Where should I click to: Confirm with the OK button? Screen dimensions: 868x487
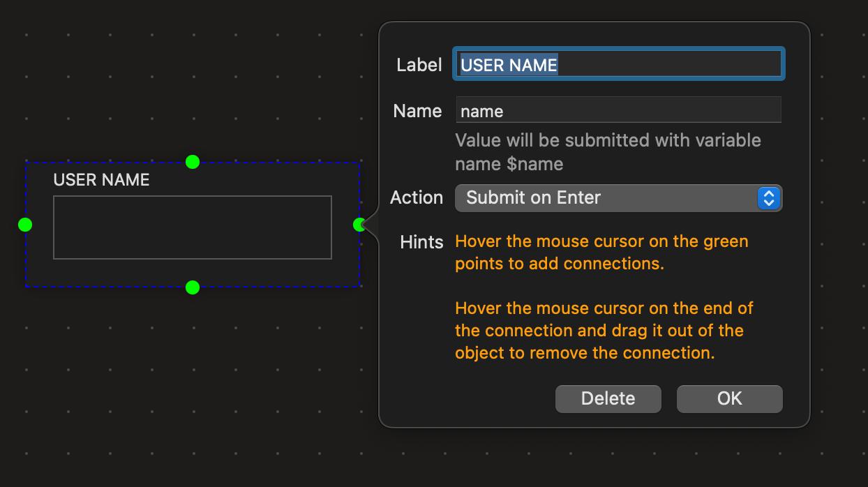[730, 398]
